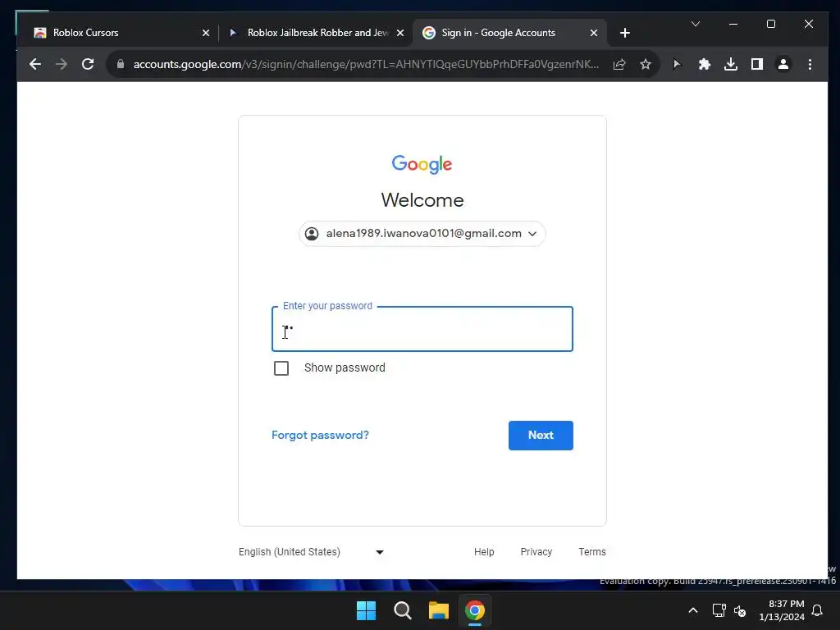The width and height of the screenshot is (840, 630).
Task: Open the Terms link
Action: (x=592, y=552)
